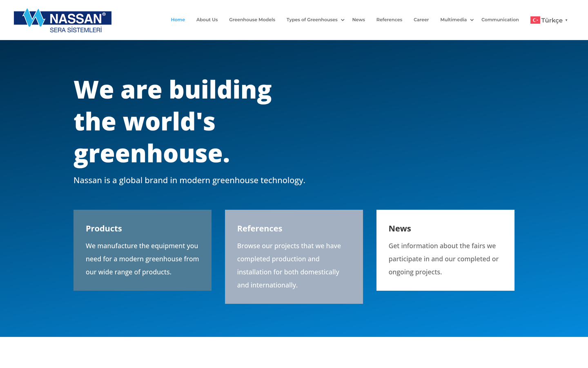Expand the Types of Greenhouses chevron
This screenshot has height=368, width=588.
343,20
